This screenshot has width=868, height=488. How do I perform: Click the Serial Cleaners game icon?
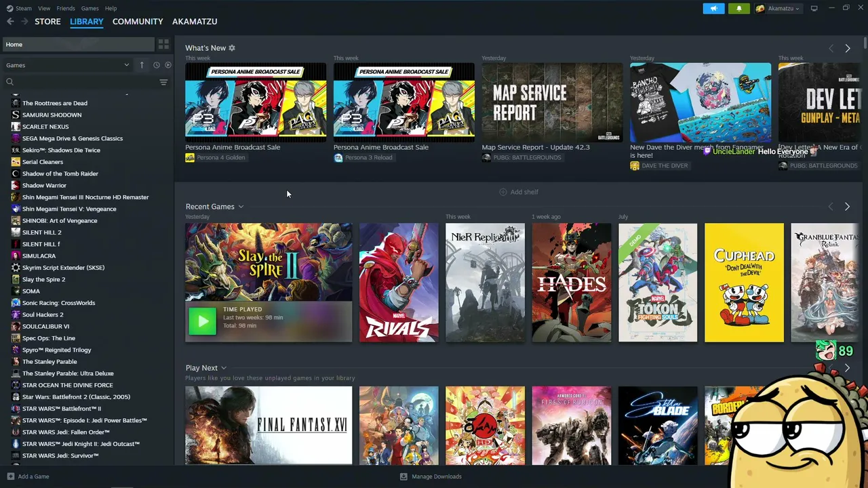tap(16, 162)
